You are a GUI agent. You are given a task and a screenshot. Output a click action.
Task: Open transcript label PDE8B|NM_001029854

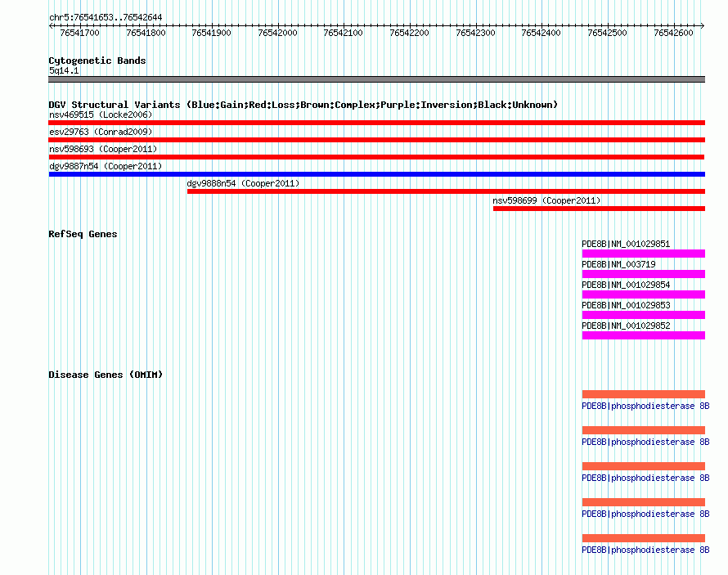(626, 285)
